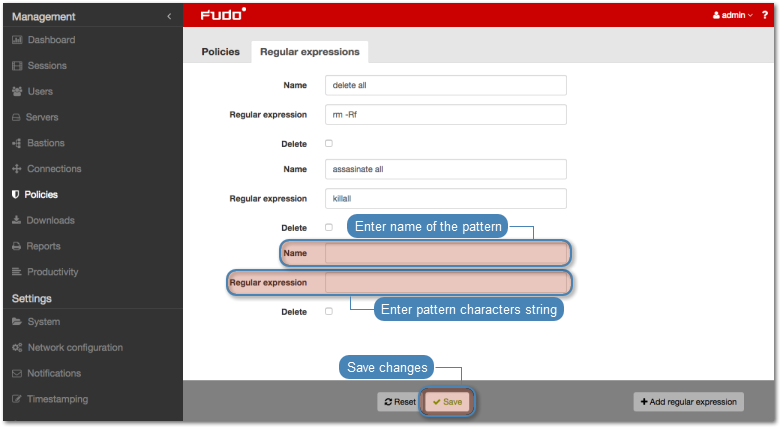Click the empty highlighted Name input field
This screenshot has width=782, height=429.
pos(446,254)
